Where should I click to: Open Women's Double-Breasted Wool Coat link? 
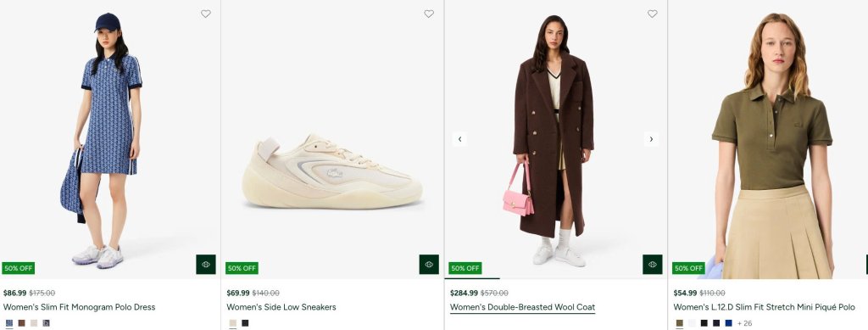coord(522,307)
